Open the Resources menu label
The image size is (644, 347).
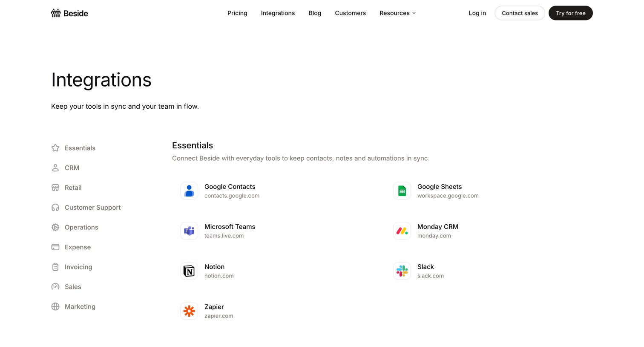click(394, 13)
